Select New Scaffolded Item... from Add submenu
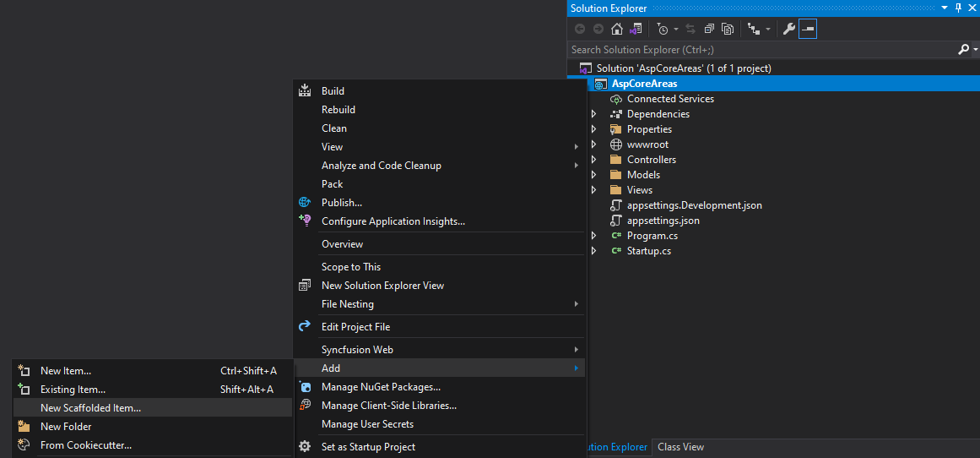This screenshot has width=980, height=458. point(90,408)
